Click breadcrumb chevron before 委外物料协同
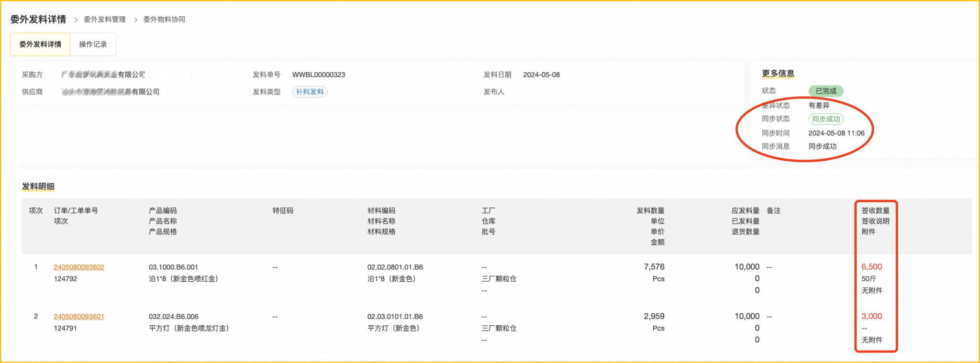 [135, 20]
